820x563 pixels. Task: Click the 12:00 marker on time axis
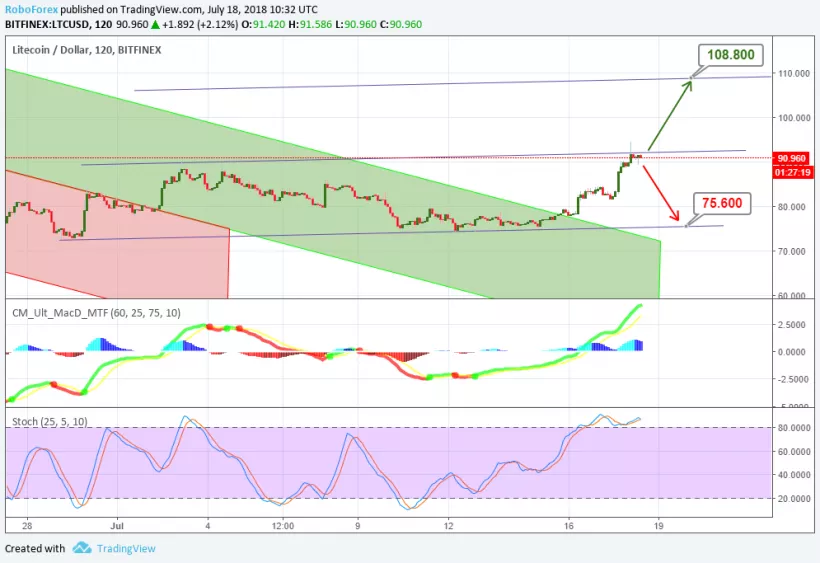point(282,524)
